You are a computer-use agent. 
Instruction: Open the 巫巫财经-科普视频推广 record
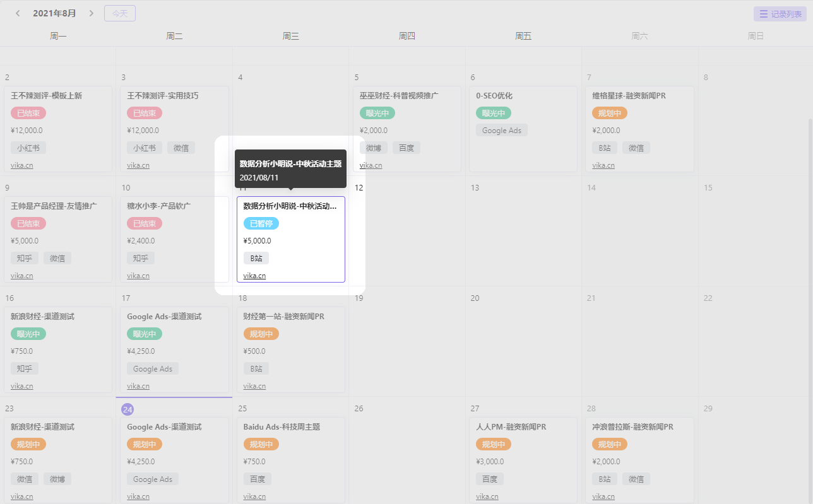(x=399, y=96)
